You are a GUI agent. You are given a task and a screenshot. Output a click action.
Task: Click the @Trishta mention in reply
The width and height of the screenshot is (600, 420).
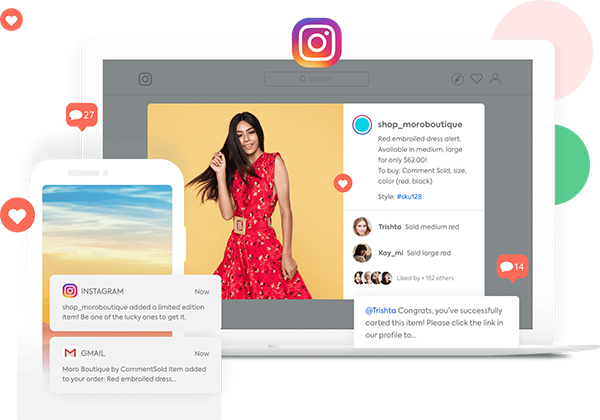pos(380,311)
